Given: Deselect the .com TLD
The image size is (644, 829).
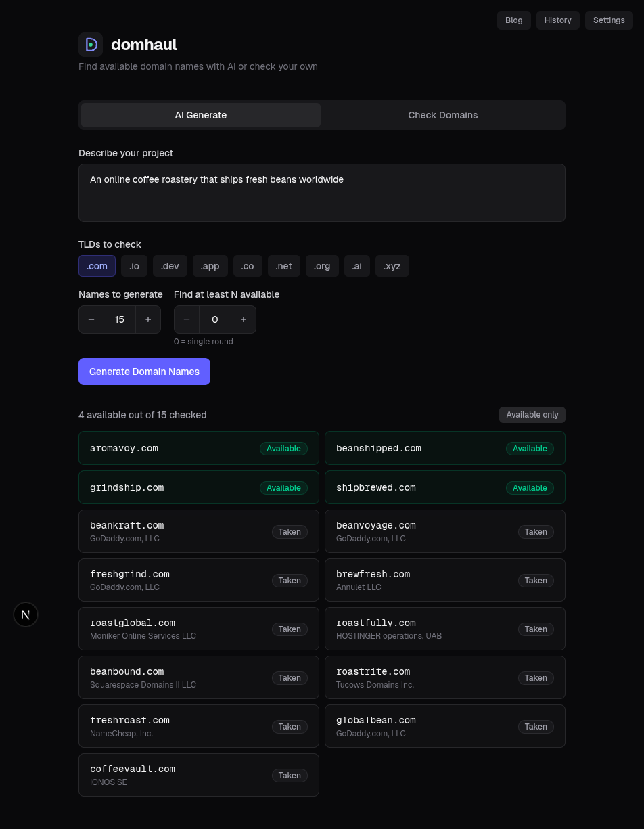Looking at the screenshot, I should pos(97,266).
